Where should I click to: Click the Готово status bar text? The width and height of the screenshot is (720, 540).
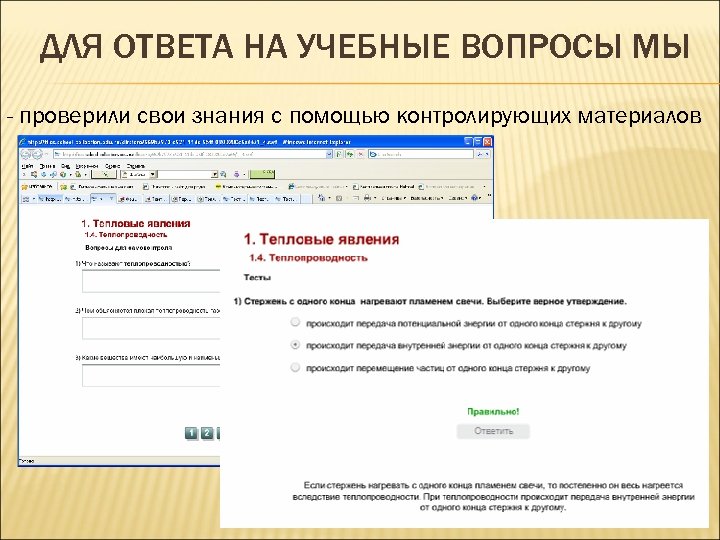point(27,461)
